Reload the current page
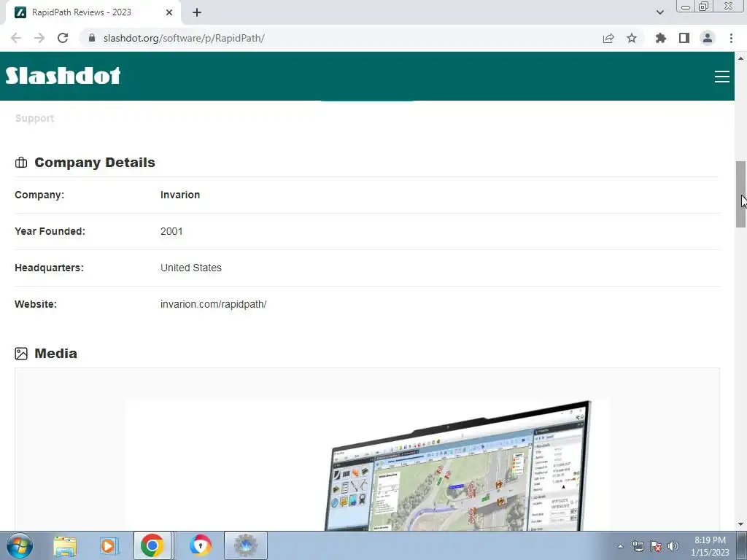747x560 pixels. 63,38
